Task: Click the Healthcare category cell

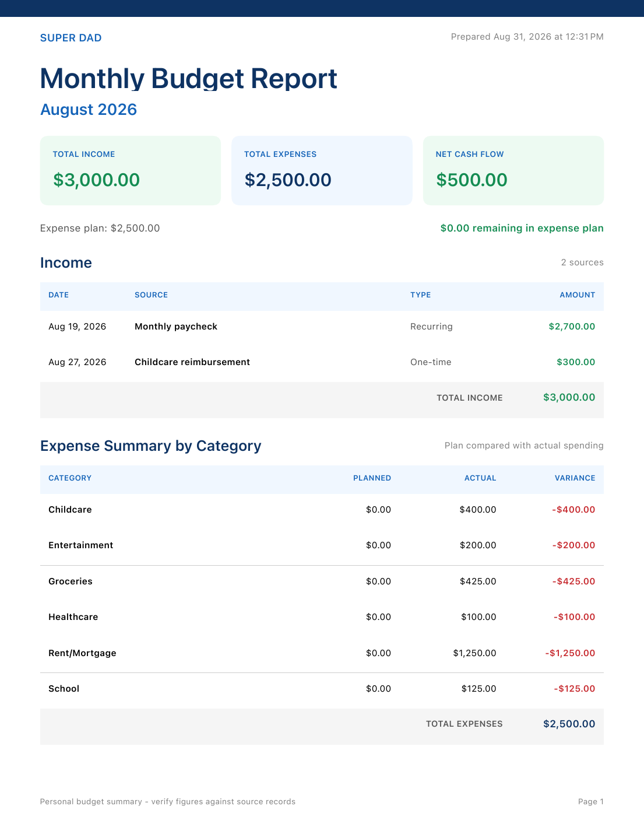Action: click(x=73, y=617)
